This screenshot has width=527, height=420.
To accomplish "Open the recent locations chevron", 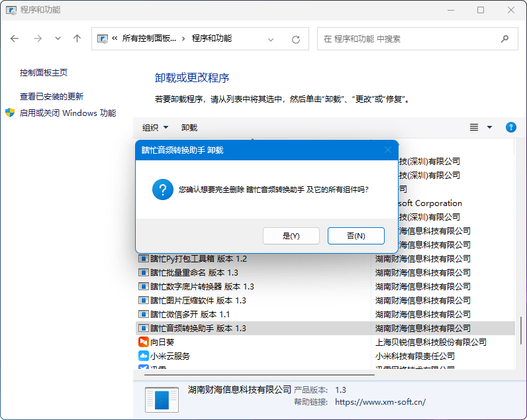I will coord(58,38).
